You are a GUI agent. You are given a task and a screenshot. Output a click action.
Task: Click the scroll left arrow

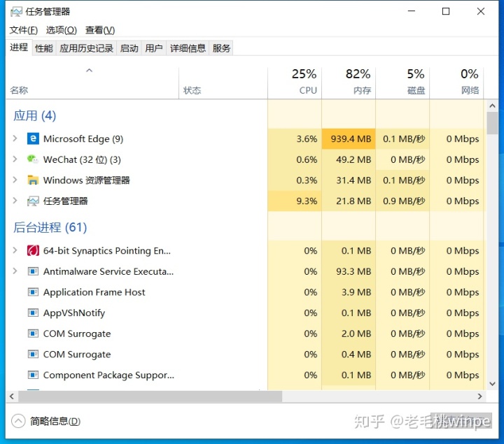pyautogui.click(x=12, y=396)
